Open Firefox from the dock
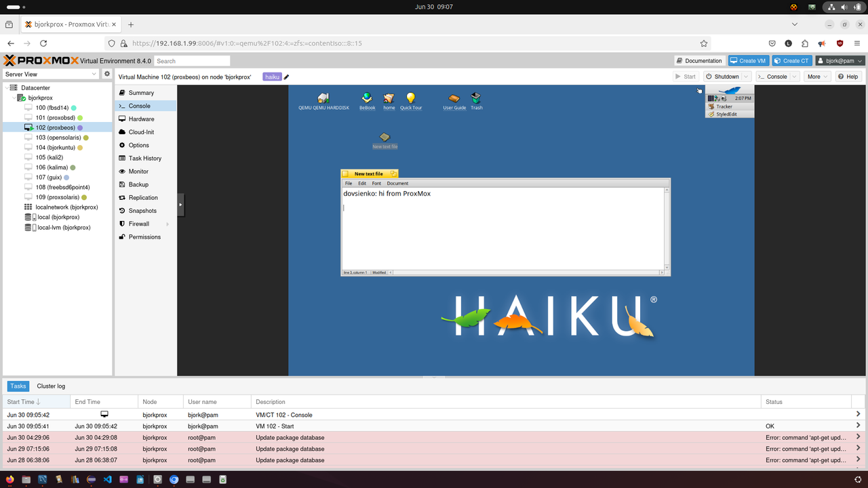868x488 pixels. (9, 479)
